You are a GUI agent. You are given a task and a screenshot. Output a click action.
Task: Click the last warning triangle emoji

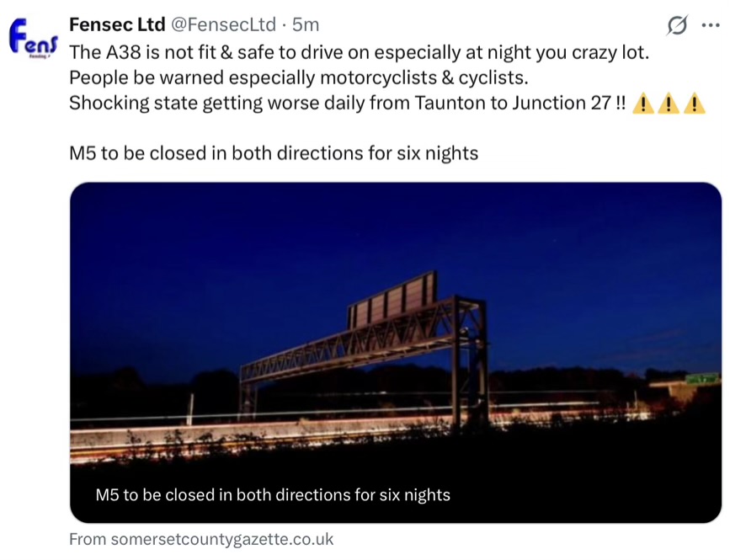click(694, 104)
